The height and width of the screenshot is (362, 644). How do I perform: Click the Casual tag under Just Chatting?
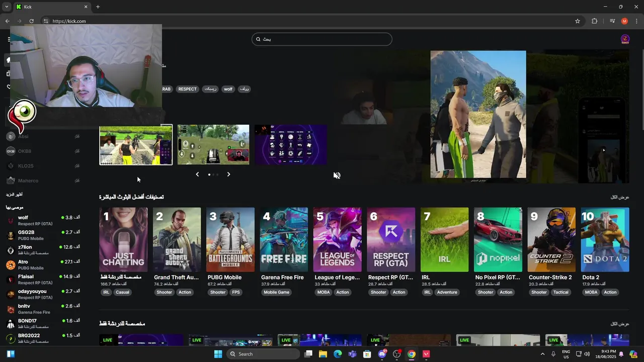click(x=122, y=292)
